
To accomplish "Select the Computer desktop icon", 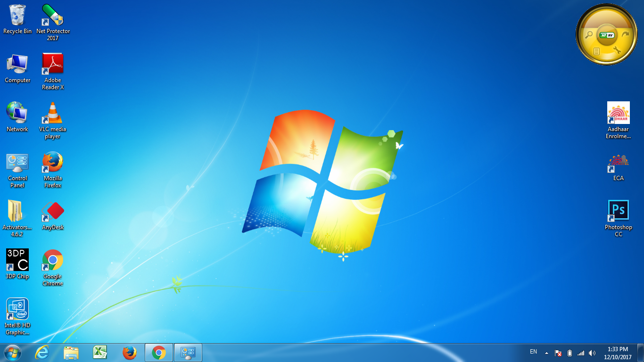I will click(x=17, y=68).
